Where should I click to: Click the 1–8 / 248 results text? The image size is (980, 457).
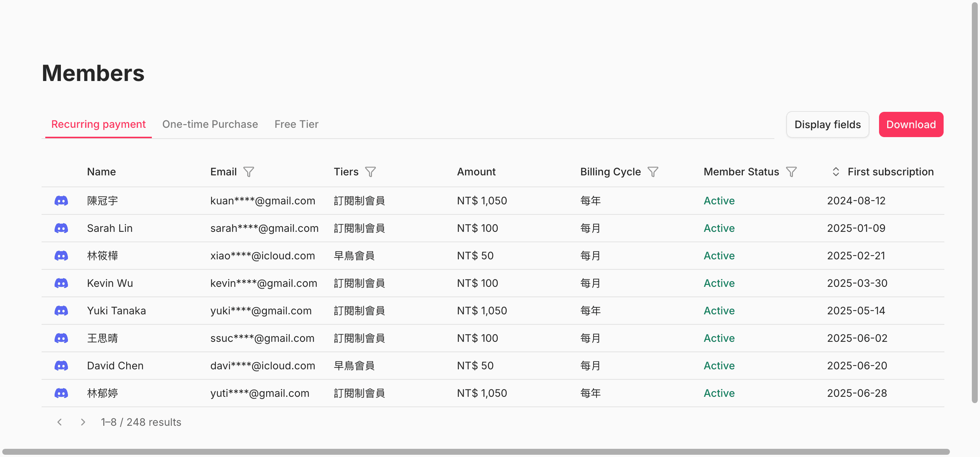(x=141, y=422)
